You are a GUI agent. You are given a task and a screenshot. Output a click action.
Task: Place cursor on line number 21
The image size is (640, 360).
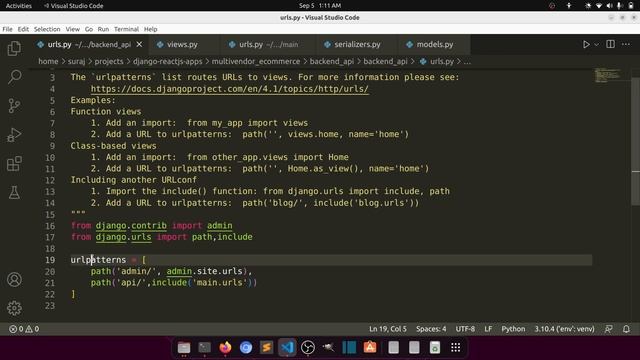(x=50, y=282)
